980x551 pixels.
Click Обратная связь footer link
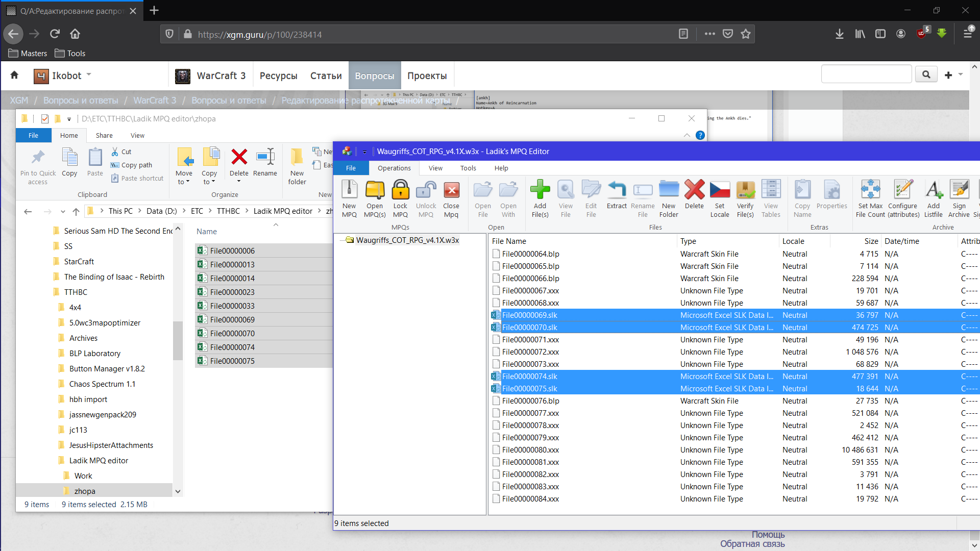[x=752, y=544]
